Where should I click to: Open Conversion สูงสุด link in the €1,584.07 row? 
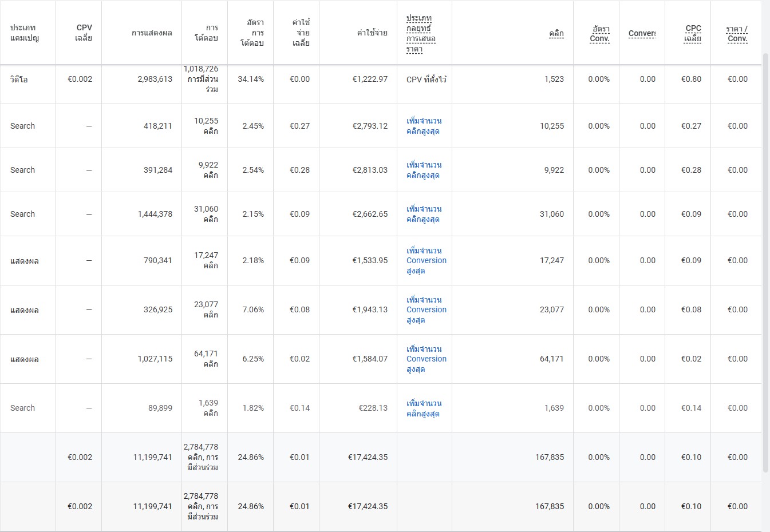(426, 359)
